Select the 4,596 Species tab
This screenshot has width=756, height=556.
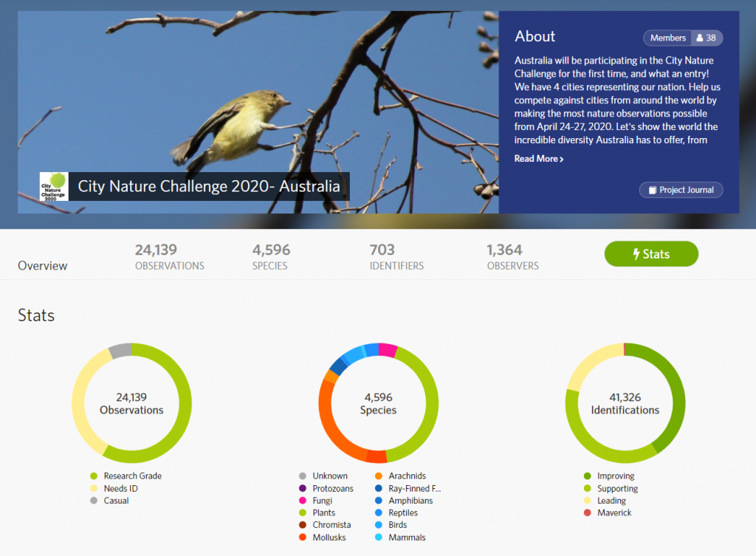click(271, 257)
